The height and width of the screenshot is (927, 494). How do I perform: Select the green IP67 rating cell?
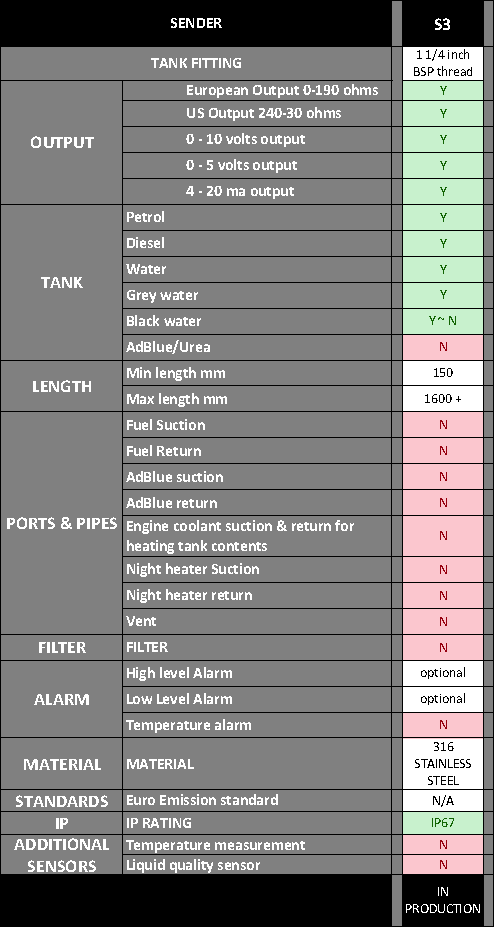443,823
